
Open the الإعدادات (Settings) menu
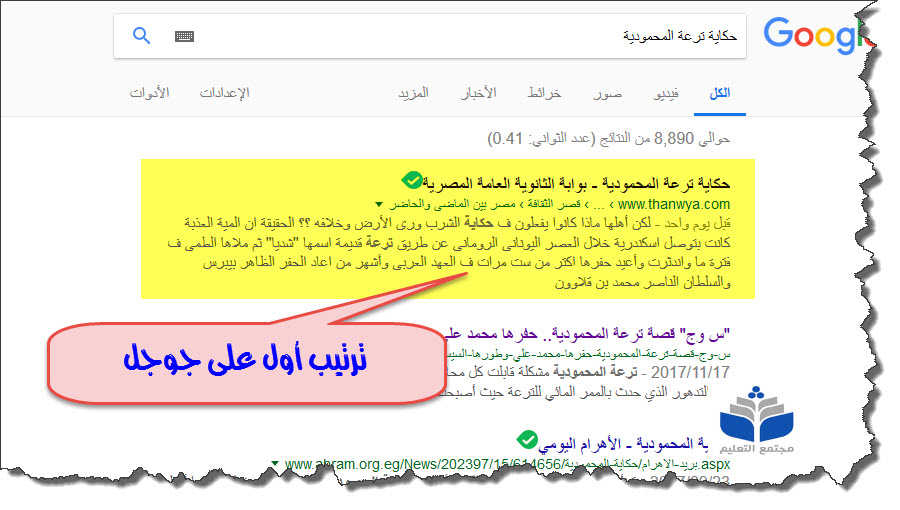[x=224, y=93]
